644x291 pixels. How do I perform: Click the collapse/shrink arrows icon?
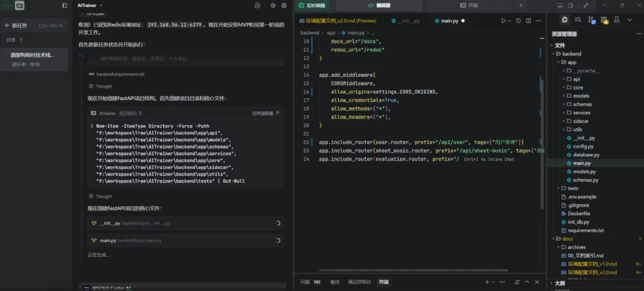click(x=586, y=5)
